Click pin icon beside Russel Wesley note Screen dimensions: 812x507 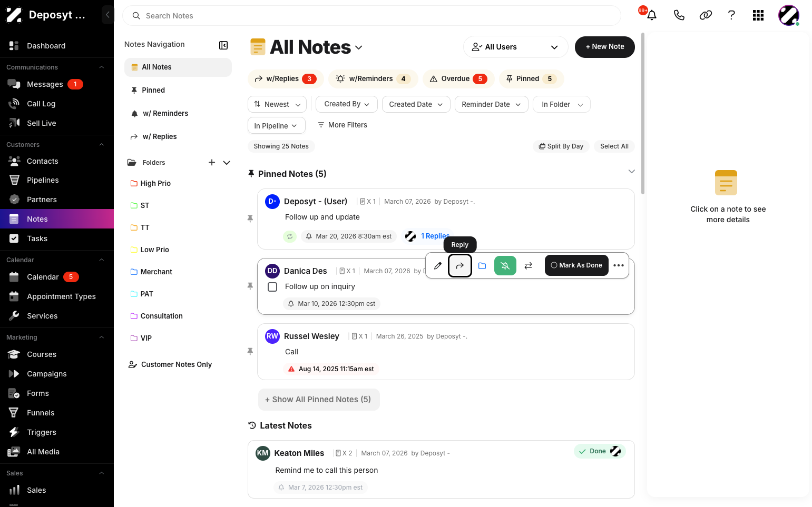(250, 351)
